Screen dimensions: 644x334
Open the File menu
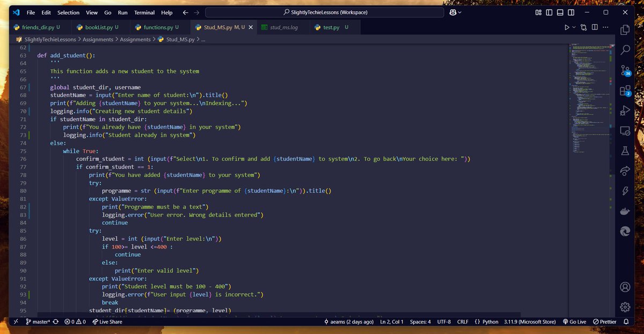point(31,12)
